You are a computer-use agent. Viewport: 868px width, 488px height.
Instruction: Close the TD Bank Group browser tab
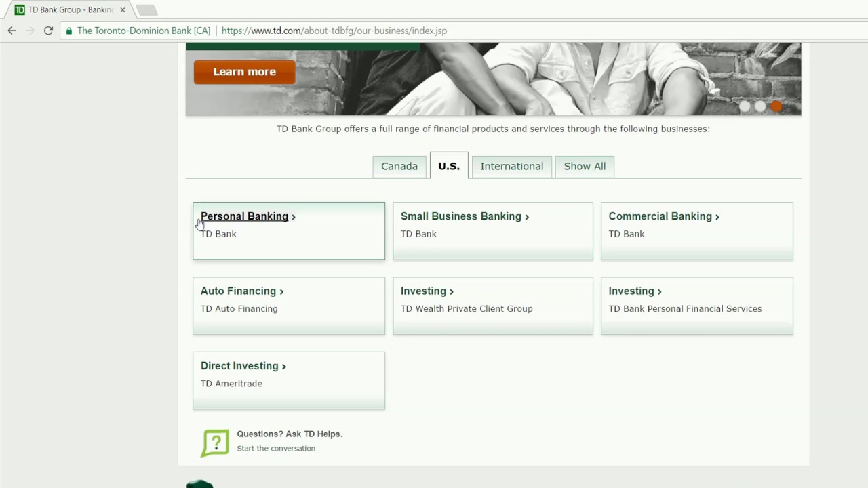tap(123, 10)
